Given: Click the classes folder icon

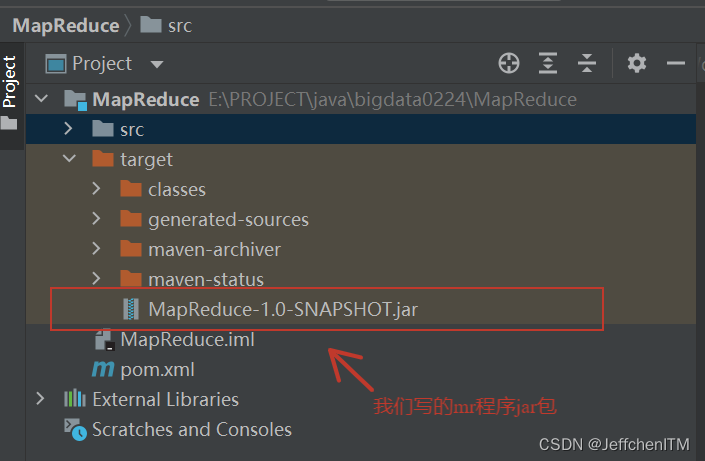Looking at the screenshot, I should click(131, 188).
